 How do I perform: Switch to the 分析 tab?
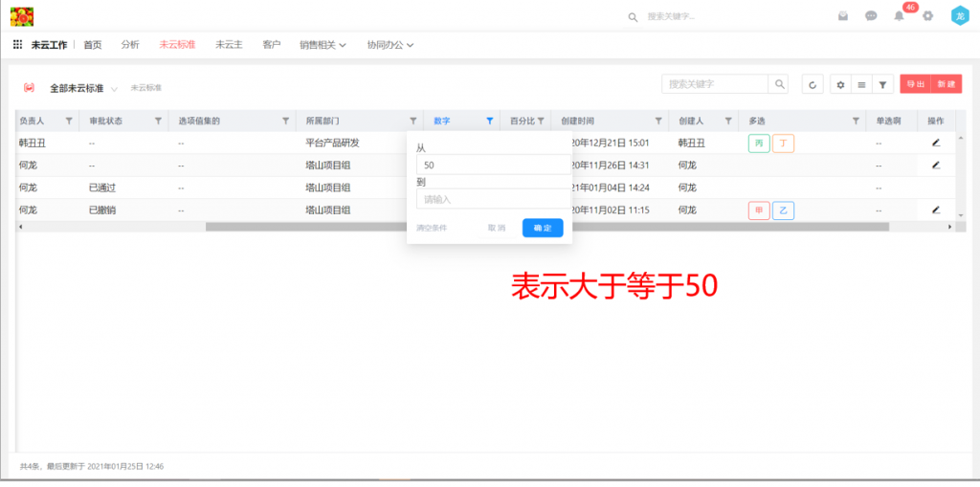(x=130, y=45)
